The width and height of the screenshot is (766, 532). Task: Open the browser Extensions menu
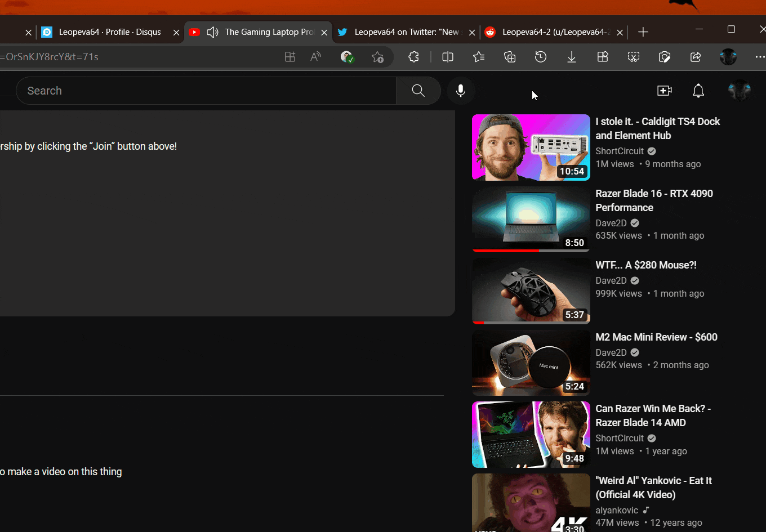tap(414, 57)
